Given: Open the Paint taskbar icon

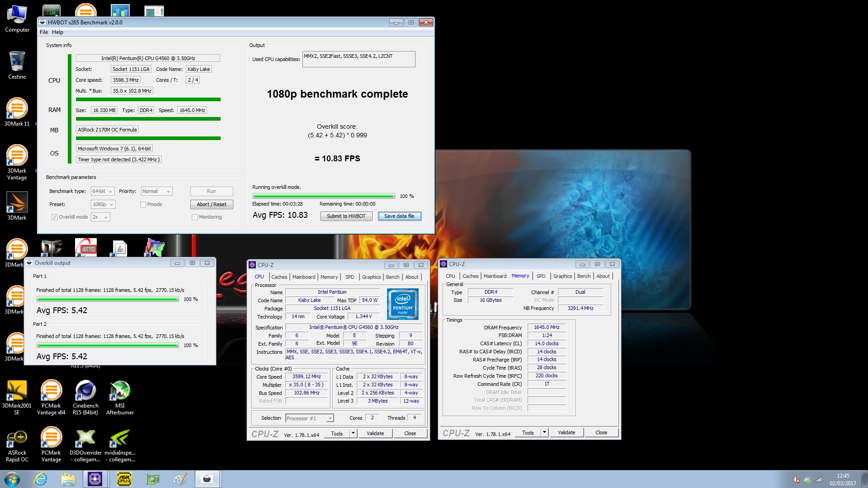Looking at the screenshot, I should (x=180, y=479).
